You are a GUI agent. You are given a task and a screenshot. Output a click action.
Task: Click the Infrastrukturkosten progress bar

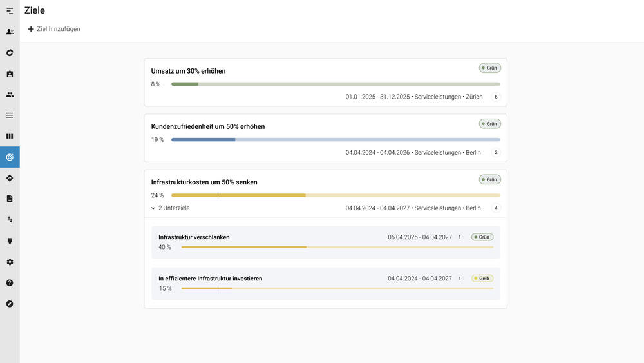point(335,195)
